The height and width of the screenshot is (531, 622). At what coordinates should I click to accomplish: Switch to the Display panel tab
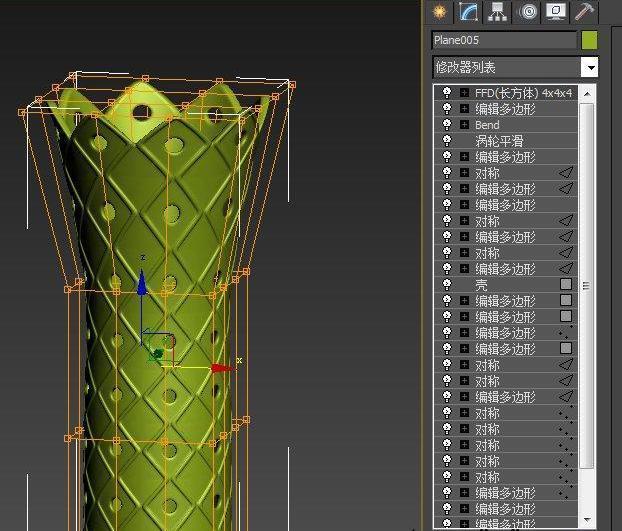pos(556,12)
